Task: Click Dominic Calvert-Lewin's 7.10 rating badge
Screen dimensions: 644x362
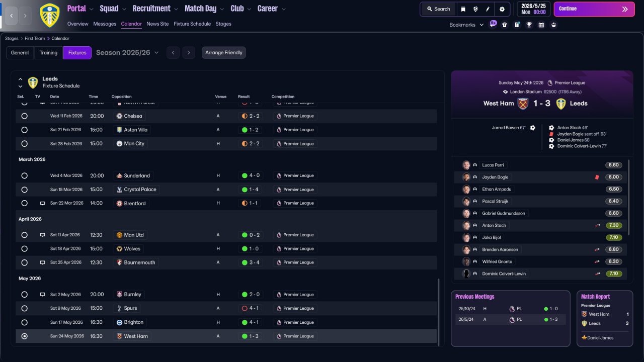Action: pos(613,274)
